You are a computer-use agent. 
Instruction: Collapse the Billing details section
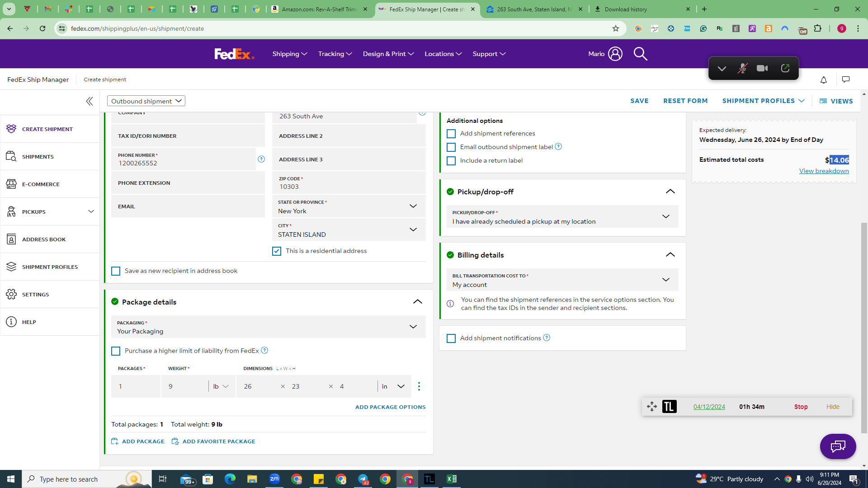pos(670,255)
